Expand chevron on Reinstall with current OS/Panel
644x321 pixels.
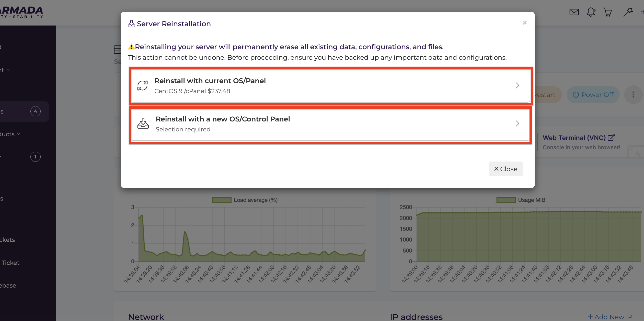point(517,85)
